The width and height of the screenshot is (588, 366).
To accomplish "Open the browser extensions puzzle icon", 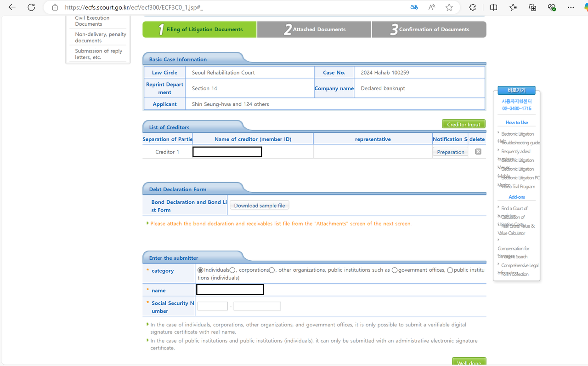I will 472,7.
